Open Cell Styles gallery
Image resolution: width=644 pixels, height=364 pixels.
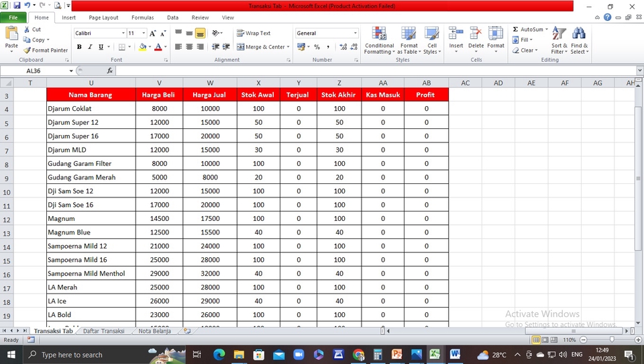point(431,40)
